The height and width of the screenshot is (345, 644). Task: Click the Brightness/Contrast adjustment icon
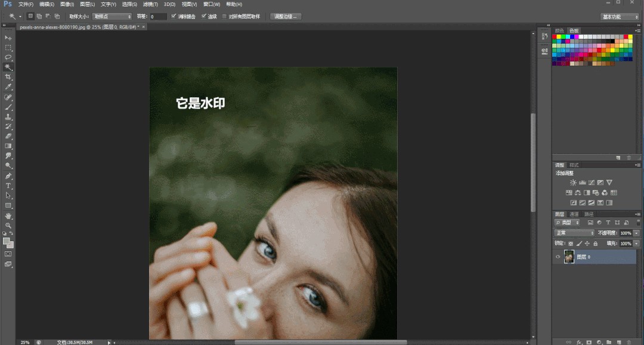click(573, 183)
